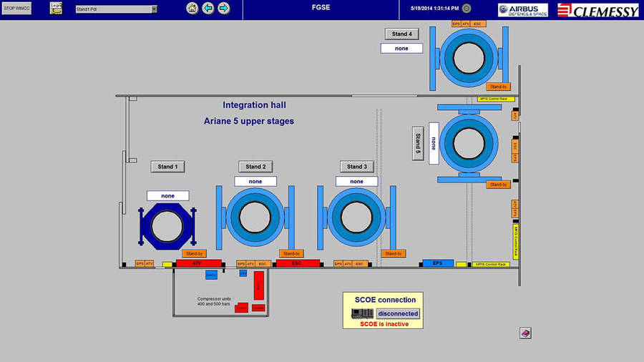The height and width of the screenshot is (362, 644).
Task: Click the date and time display
Action: point(434,8)
